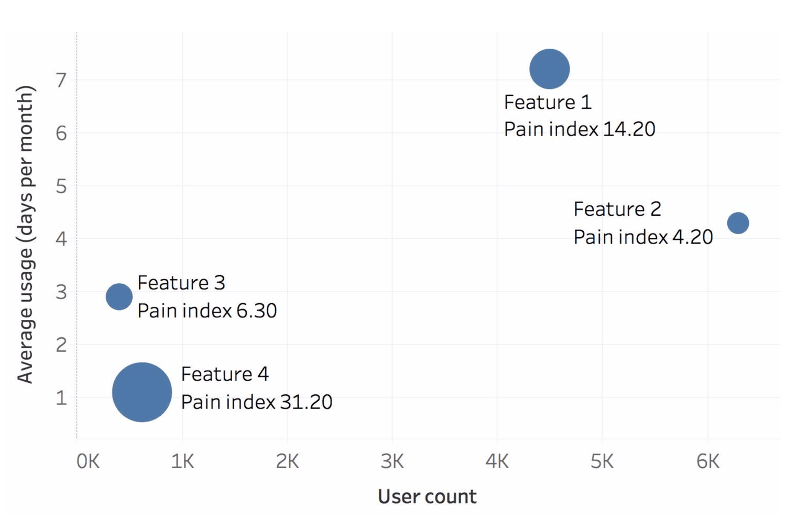Click the Feature 3 bubble
Screen dimensions: 786x532
point(119,296)
